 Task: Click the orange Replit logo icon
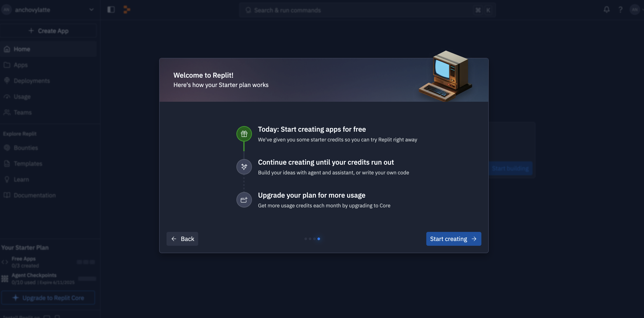coord(127,10)
